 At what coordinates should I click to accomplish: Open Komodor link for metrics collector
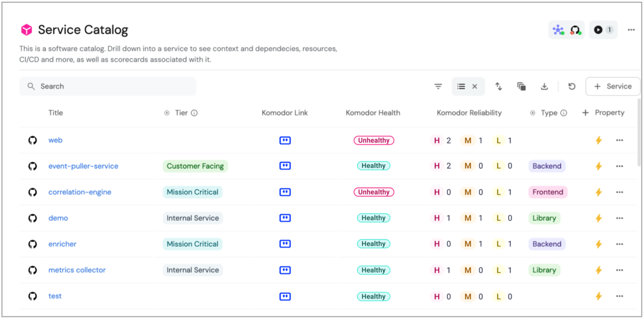(x=285, y=270)
